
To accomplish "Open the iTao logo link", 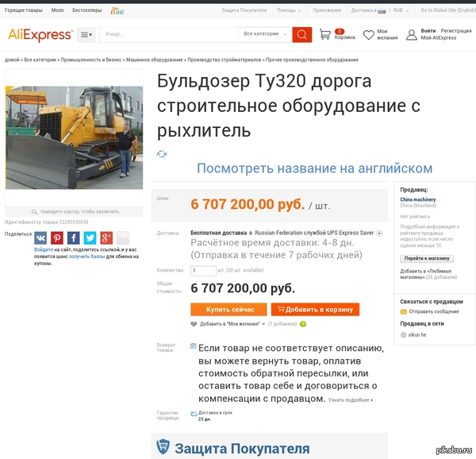I will (117, 11).
